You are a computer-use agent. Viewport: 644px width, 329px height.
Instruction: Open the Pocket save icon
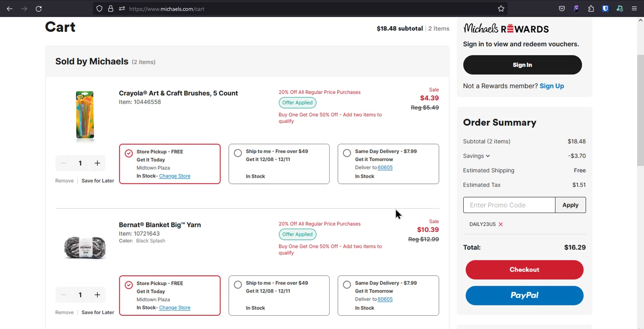pos(562,9)
